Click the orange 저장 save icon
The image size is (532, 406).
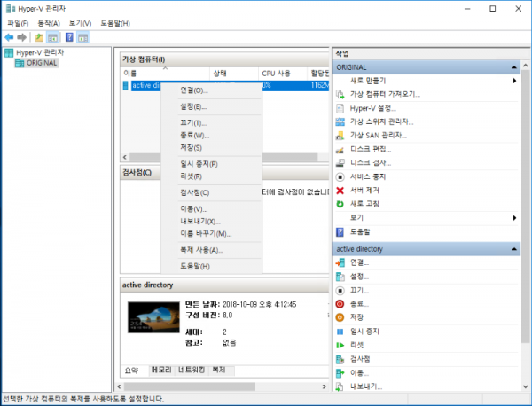pyautogui.click(x=340, y=317)
